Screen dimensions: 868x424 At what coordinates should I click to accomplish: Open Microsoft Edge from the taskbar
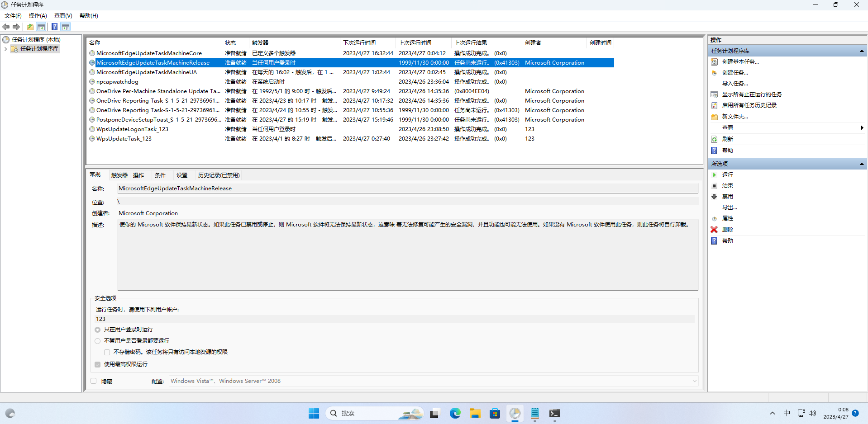click(455, 413)
